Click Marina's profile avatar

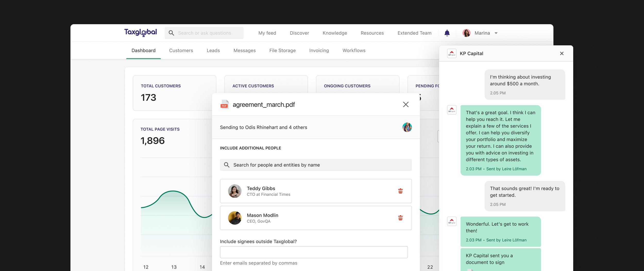467,33
